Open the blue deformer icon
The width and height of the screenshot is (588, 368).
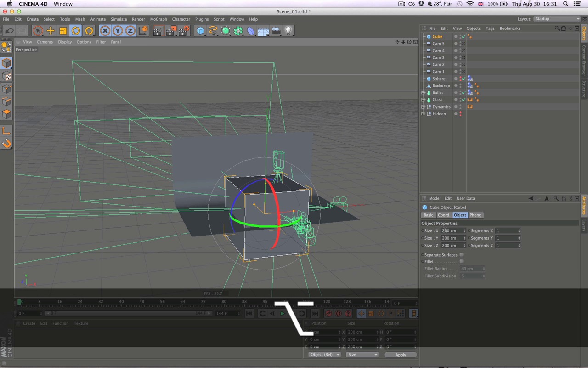(251, 31)
